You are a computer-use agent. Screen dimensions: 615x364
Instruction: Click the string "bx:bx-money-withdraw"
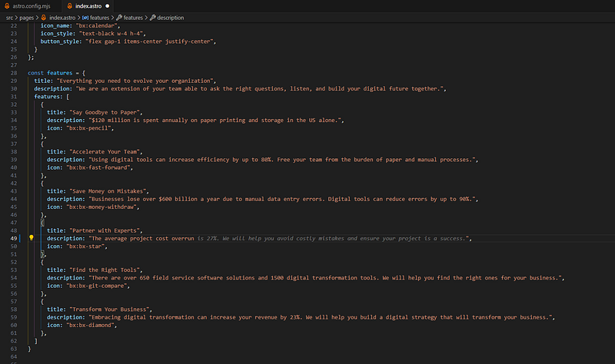(103, 207)
